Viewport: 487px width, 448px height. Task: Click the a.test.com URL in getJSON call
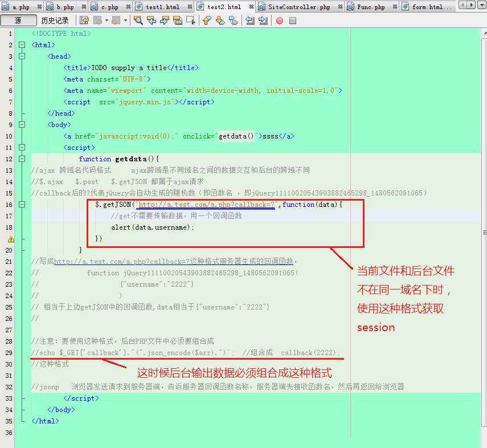pos(206,205)
